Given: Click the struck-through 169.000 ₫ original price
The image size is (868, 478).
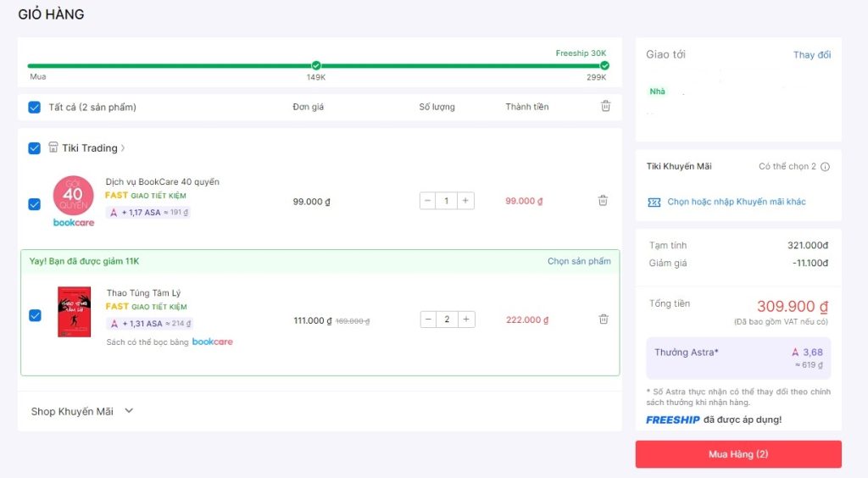Looking at the screenshot, I should tap(353, 321).
